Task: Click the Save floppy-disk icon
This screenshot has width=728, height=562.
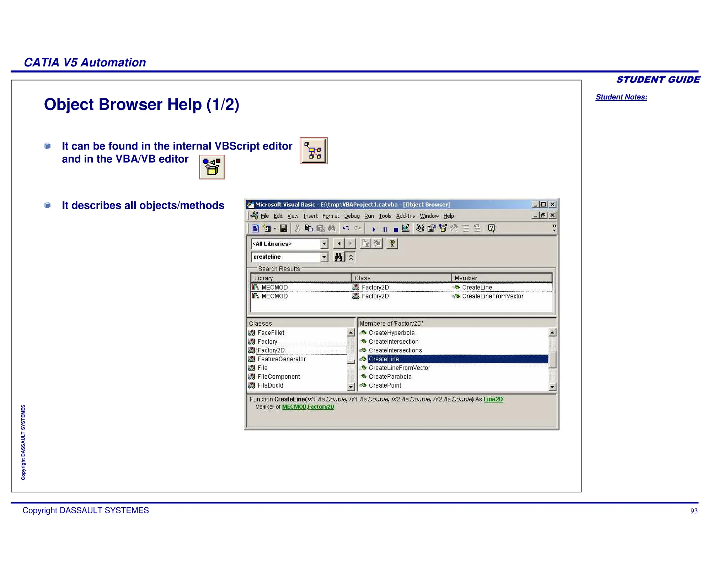Action: pos(283,228)
